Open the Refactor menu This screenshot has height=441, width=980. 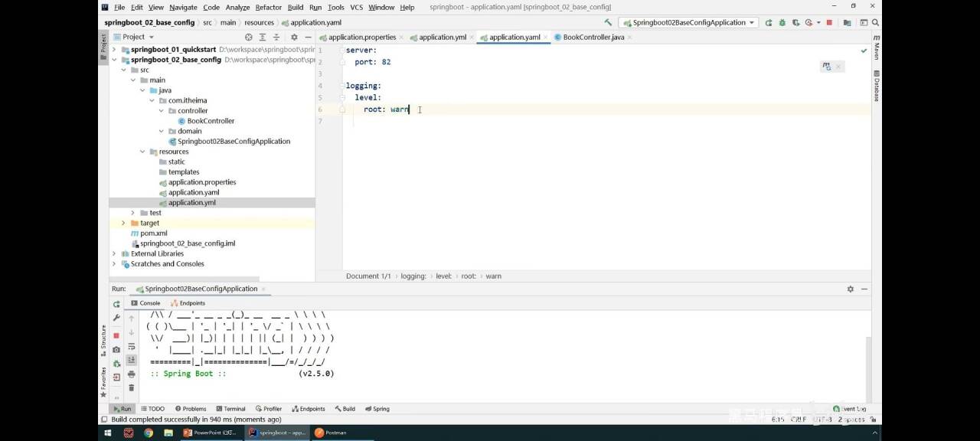click(268, 7)
